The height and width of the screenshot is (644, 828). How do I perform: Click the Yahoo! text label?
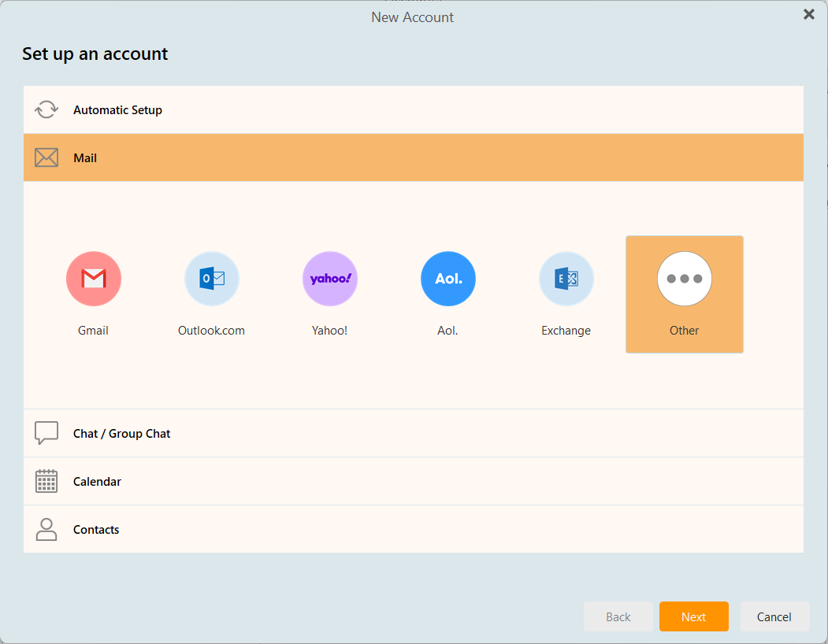tap(330, 331)
